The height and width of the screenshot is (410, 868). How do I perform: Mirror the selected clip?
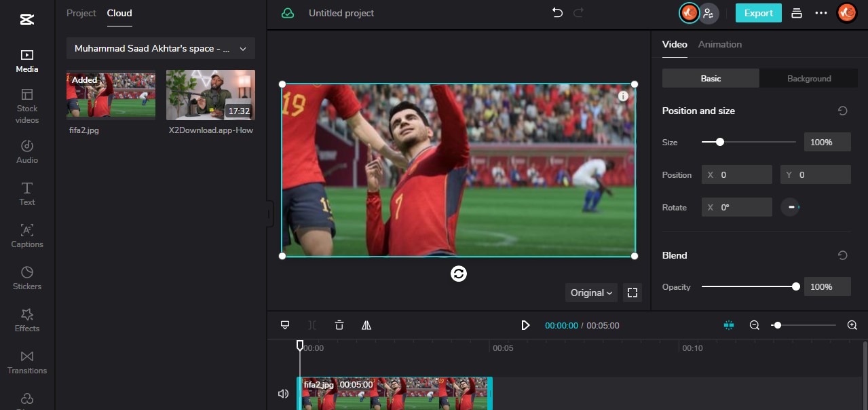[366, 325]
